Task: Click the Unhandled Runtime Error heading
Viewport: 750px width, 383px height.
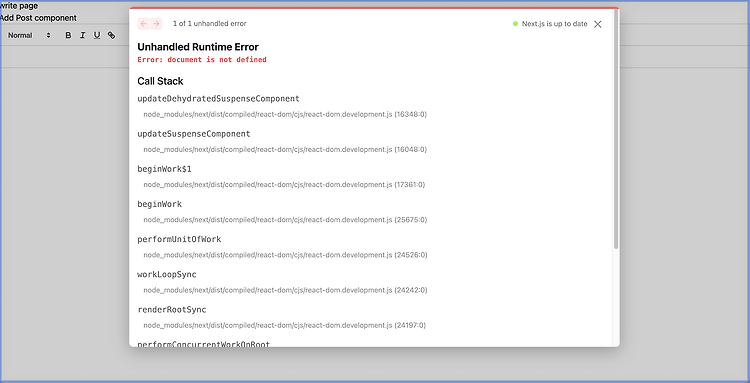Action: pos(198,47)
